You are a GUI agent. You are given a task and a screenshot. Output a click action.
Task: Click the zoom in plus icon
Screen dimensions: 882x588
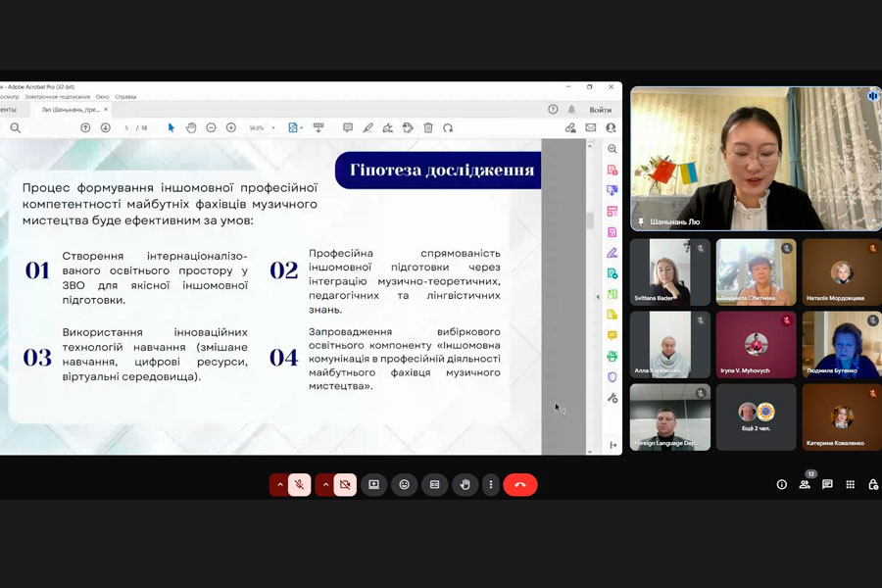click(x=231, y=127)
